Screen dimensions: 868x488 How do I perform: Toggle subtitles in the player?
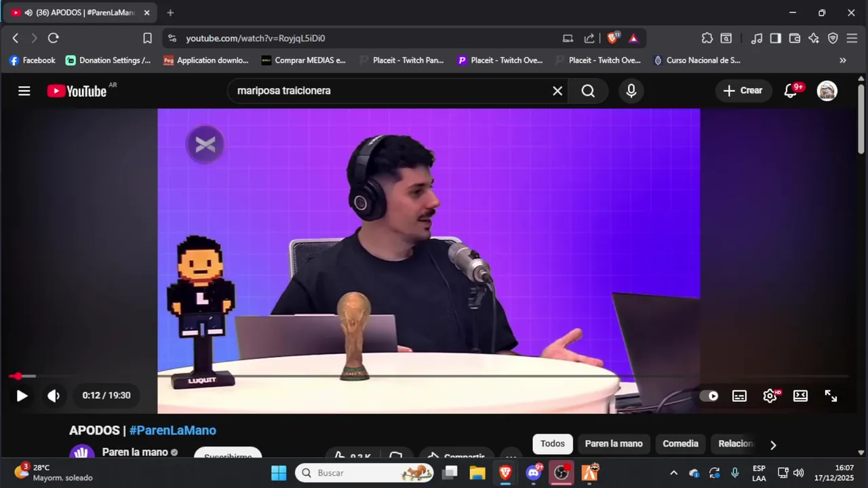pyautogui.click(x=739, y=396)
